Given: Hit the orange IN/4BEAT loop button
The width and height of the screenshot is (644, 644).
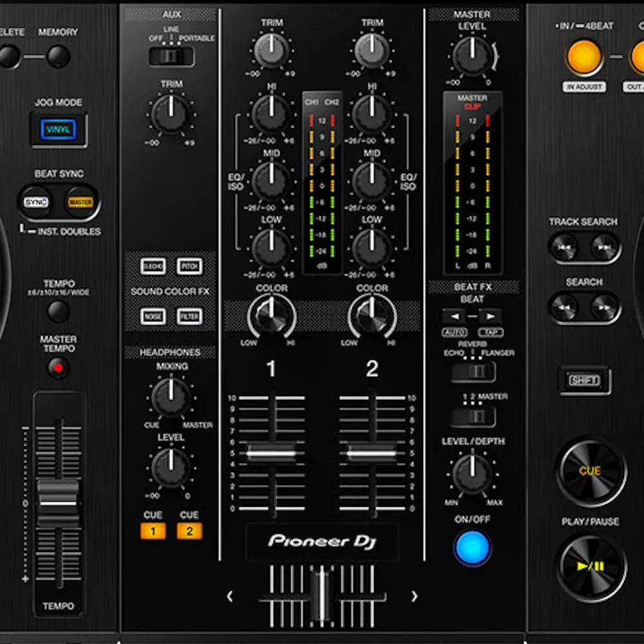Looking at the screenshot, I should [583, 57].
